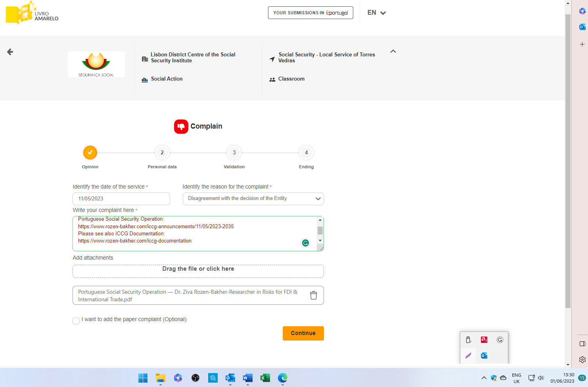Viewport: 588px width, 387px height.
Task: Click the notification count badge 15
Action: coord(582,378)
